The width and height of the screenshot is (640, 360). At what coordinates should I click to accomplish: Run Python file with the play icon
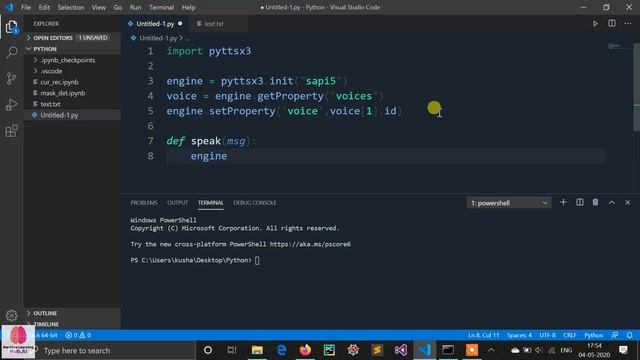tap(595, 24)
